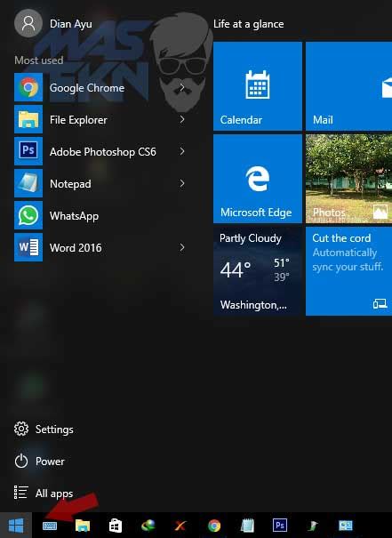
Task: Click the Most used label
Action: (x=39, y=60)
